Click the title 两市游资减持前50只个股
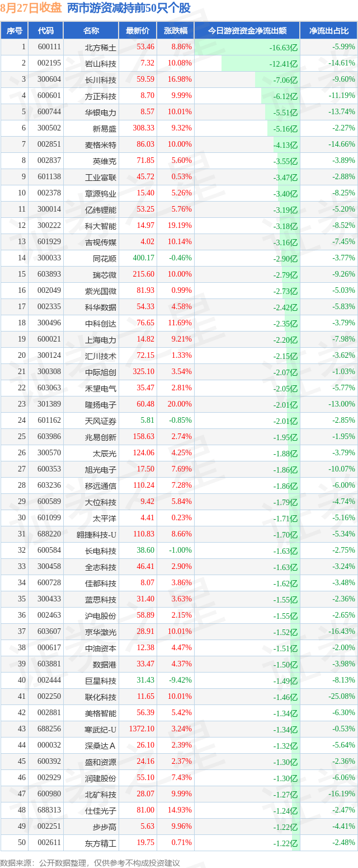Image resolution: width=358 pixels, height=868 pixels. tap(129, 8)
